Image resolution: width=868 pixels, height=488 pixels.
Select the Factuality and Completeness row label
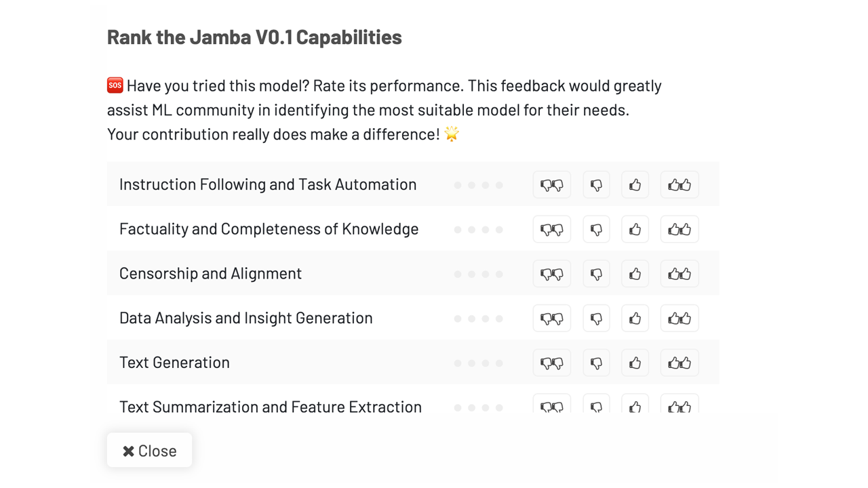tap(269, 229)
